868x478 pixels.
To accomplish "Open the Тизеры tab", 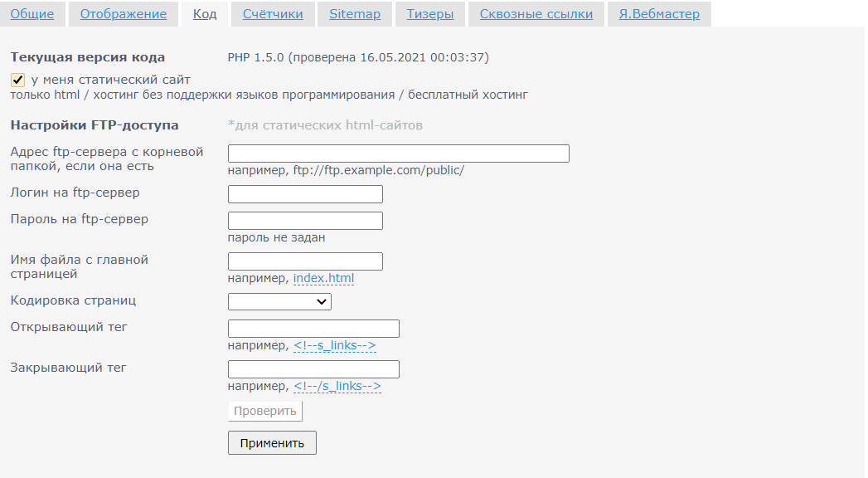I will click(x=430, y=14).
